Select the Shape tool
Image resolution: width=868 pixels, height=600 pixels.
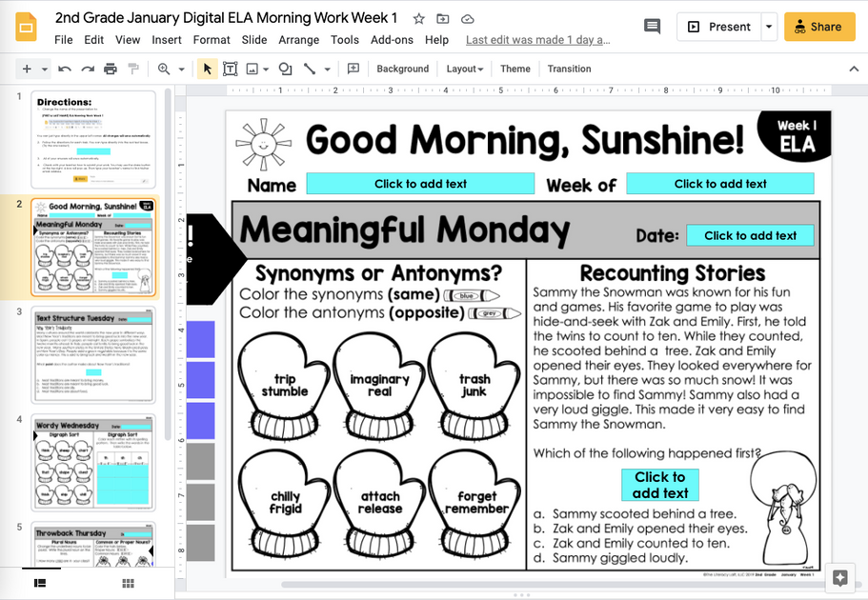[x=285, y=69]
